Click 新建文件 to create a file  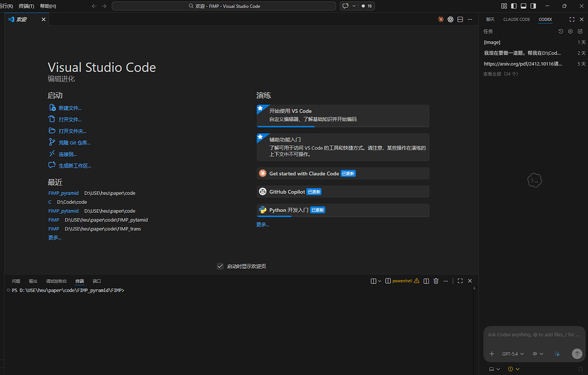[70, 108]
